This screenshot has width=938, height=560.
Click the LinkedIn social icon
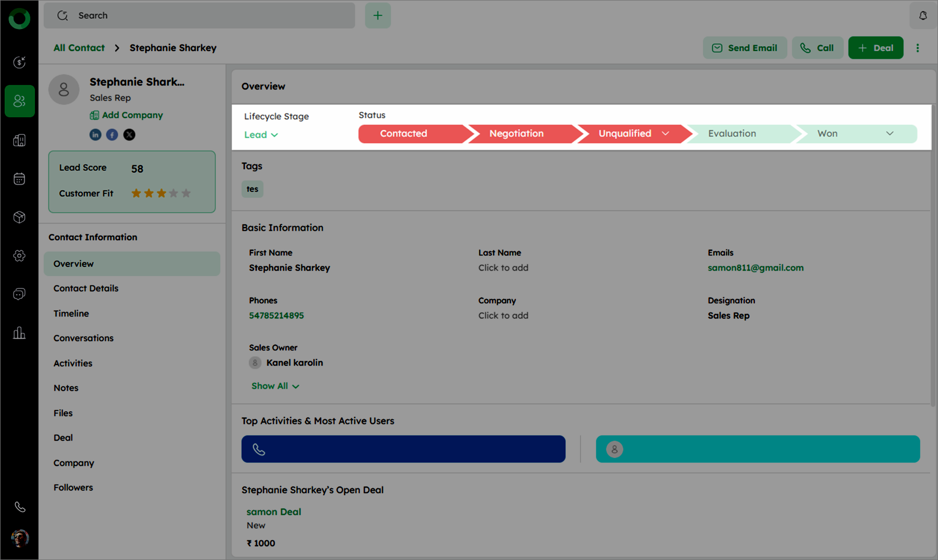95,135
